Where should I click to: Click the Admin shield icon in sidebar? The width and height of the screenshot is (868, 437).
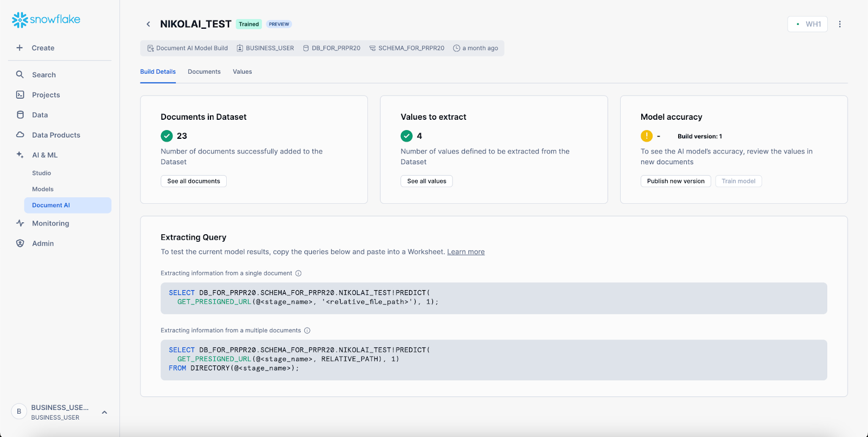[x=20, y=243]
